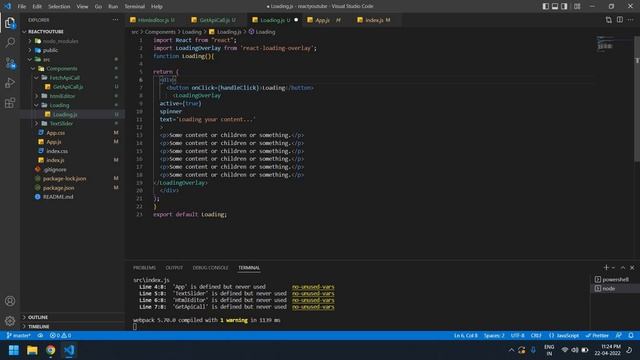Image resolution: width=640 pixels, height=360 pixels.
Task: Expand the TIMELINE section
Action: tap(39, 327)
